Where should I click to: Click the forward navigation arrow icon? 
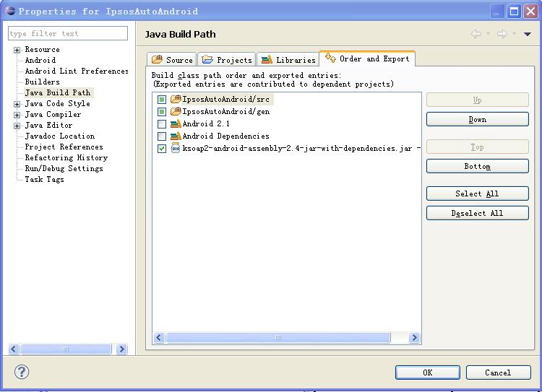click(502, 34)
